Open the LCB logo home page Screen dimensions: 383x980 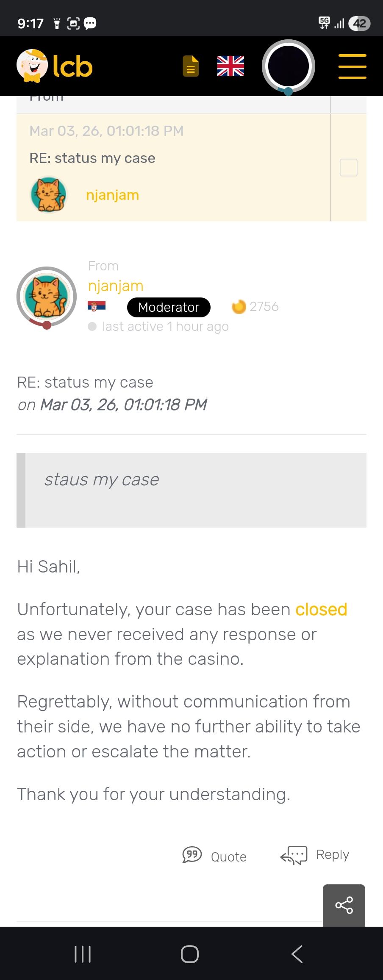55,66
